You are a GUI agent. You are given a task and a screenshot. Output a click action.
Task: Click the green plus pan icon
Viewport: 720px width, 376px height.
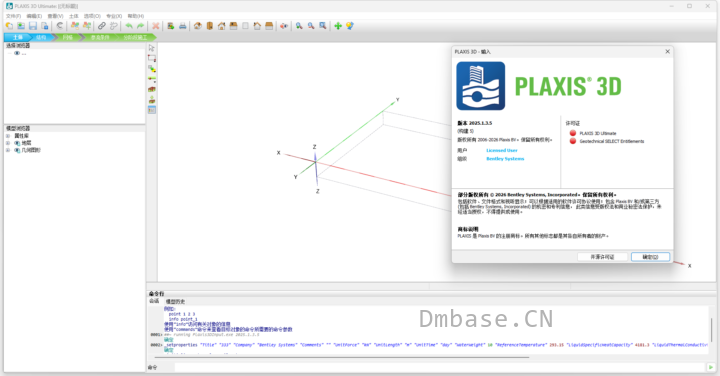338,26
